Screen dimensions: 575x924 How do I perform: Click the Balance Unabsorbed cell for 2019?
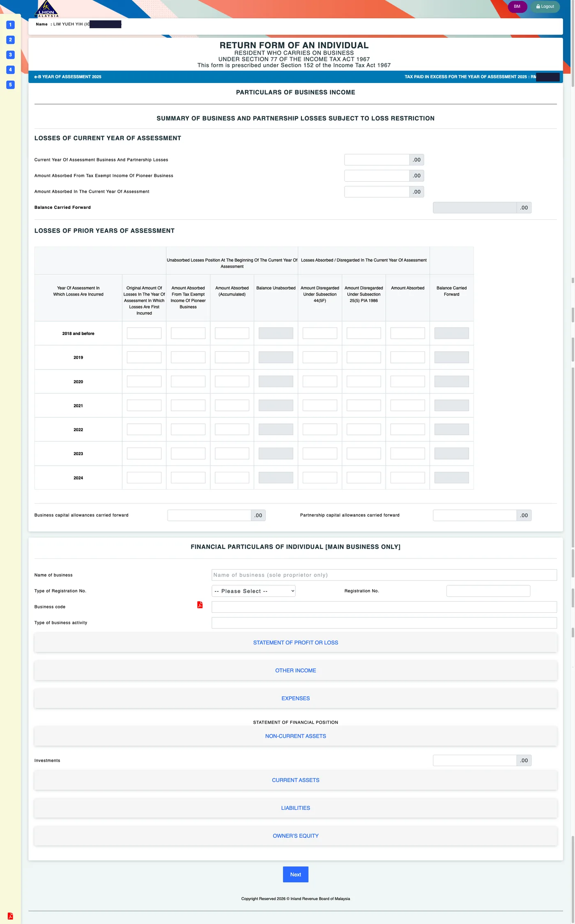point(276,357)
